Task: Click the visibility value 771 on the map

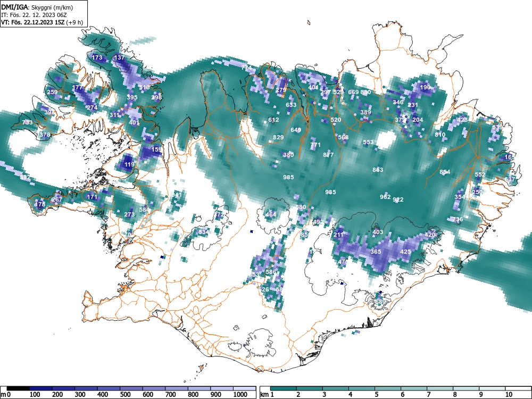Action: pos(315,145)
